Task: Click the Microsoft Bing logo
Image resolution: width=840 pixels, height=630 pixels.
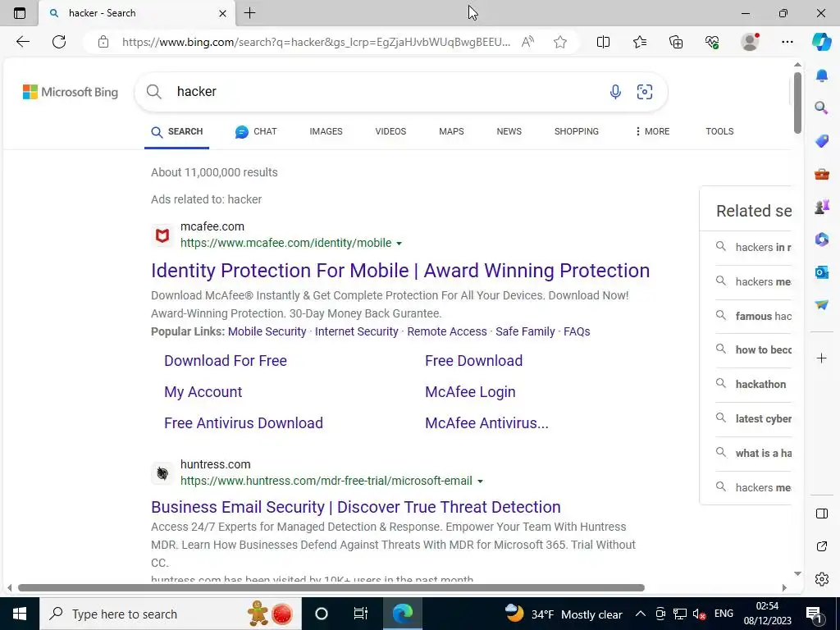Action: click(x=71, y=92)
